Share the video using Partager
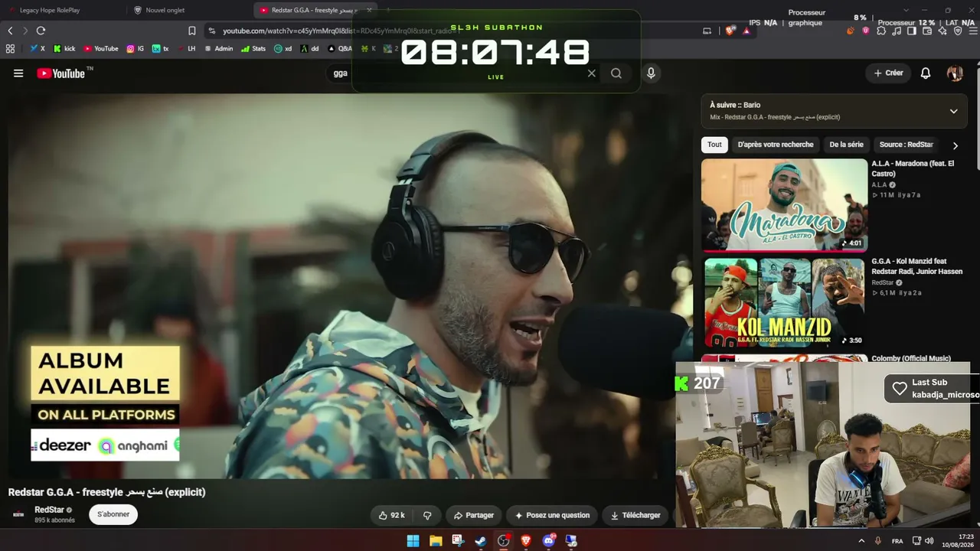Viewport: 980px width, 551px height. point(473,515)
